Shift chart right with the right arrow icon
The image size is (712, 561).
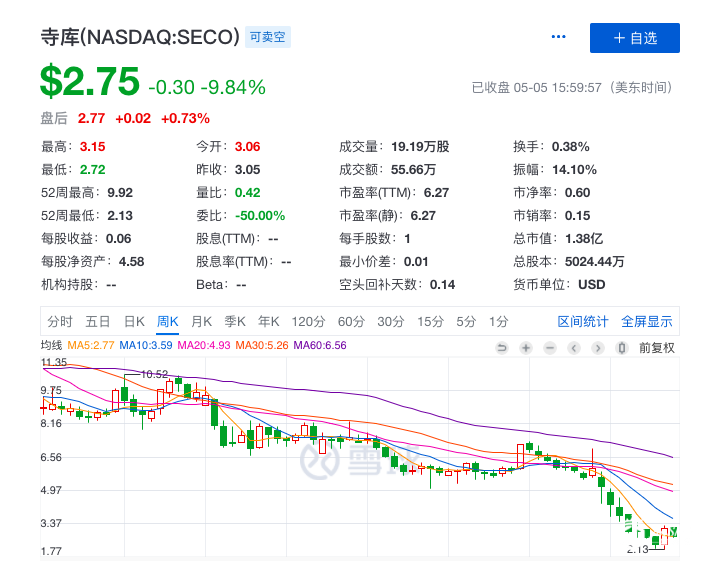pos(597,347)
